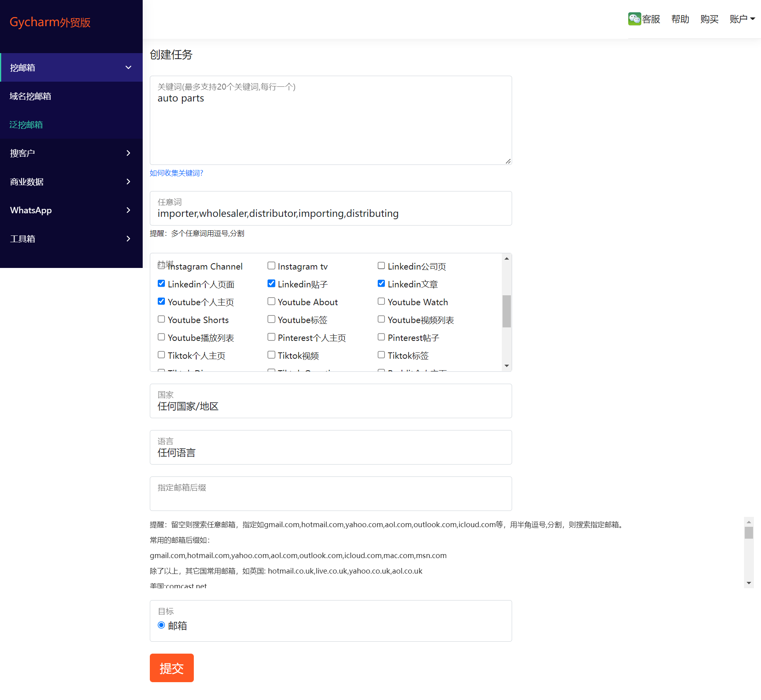The height and width of the screenshot is (700, 761).
Task: Check the Linkedin公司页 checkbox
Action: (381, 266)
